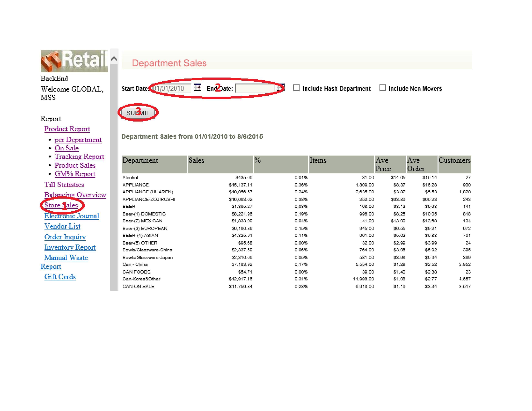Select the APPLIANCE (HUAREN) department row
This screenshot has width=532, height=411.
297,192
